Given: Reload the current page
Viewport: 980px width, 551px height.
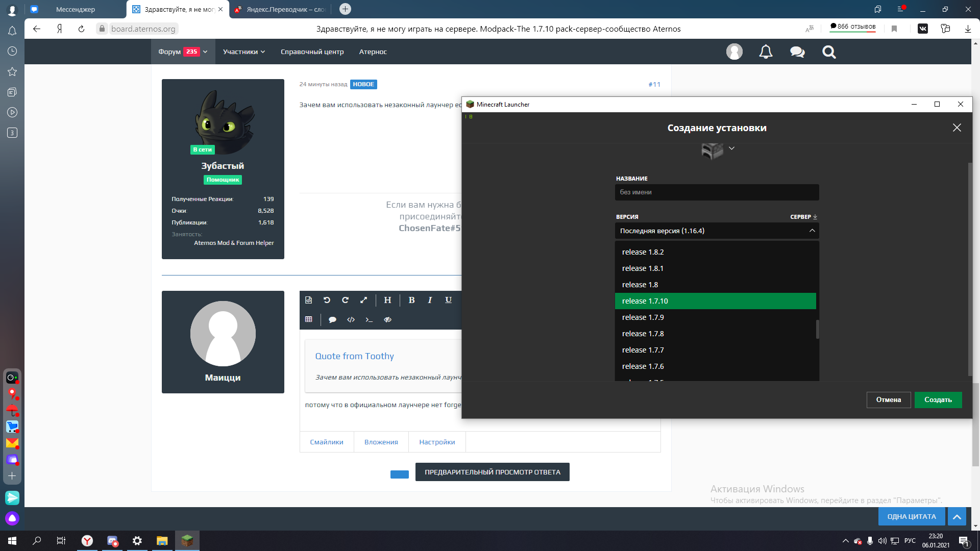Looking at the screenshot, I should [x=81, y=29].
